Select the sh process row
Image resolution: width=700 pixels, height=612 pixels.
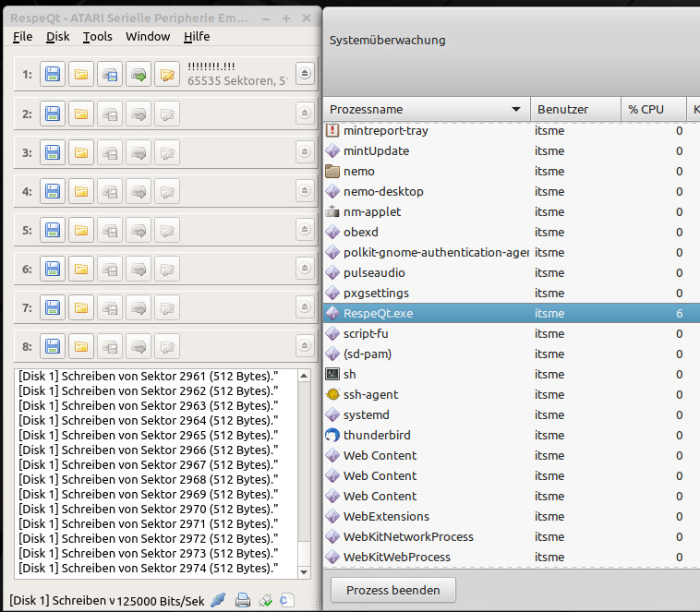pyautogui.click(x=512, y=375)
